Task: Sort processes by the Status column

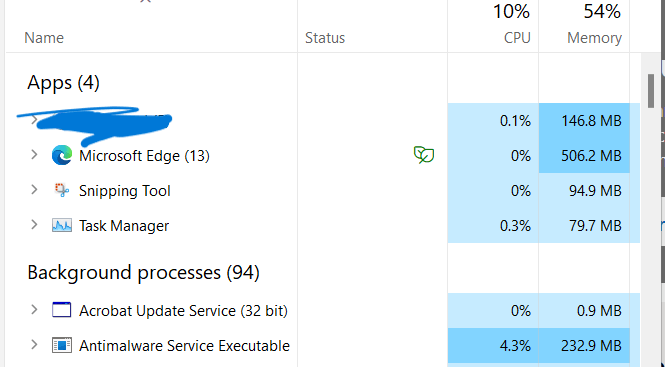Action: pos(325,38)
